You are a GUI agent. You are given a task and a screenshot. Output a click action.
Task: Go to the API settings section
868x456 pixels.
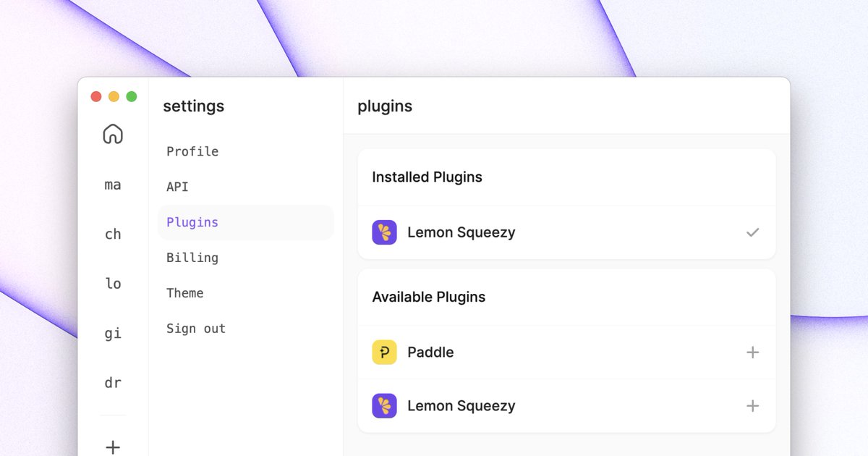tap(177, 187)
